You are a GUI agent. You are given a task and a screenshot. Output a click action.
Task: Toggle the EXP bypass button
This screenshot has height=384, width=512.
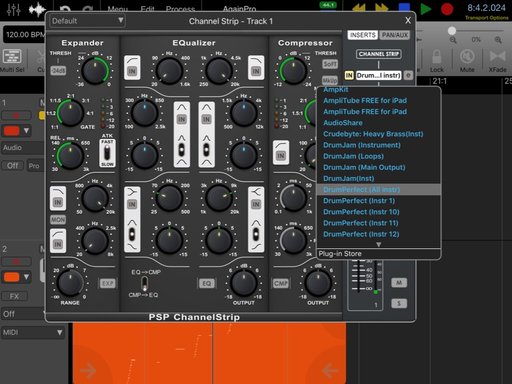tap(107, 284)
